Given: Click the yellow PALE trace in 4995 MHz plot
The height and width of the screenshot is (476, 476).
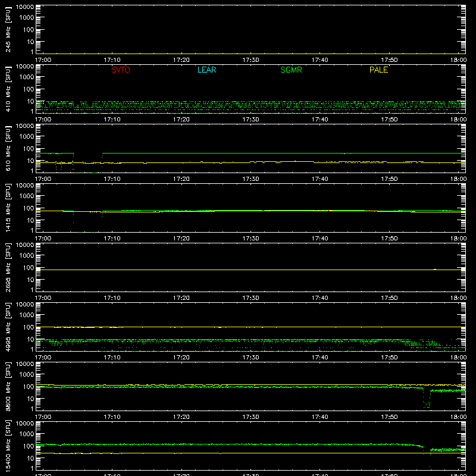Looking at the screenshot, I should (250, 327).
